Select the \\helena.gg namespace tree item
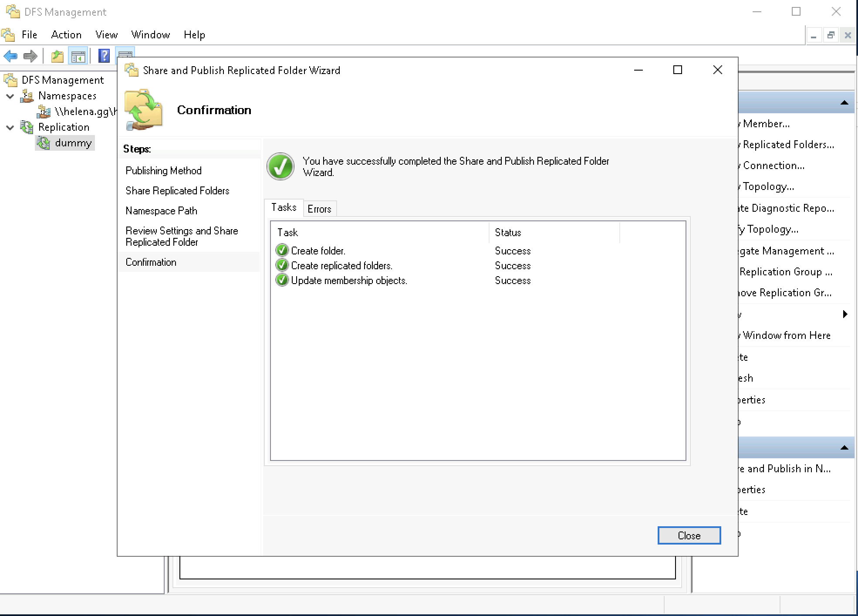This screenshot has height=616, width=858. (x=85, y=112)
